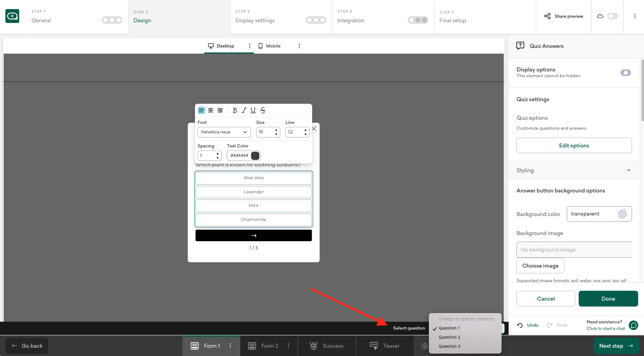Add a new form step

tap(424, 346)
